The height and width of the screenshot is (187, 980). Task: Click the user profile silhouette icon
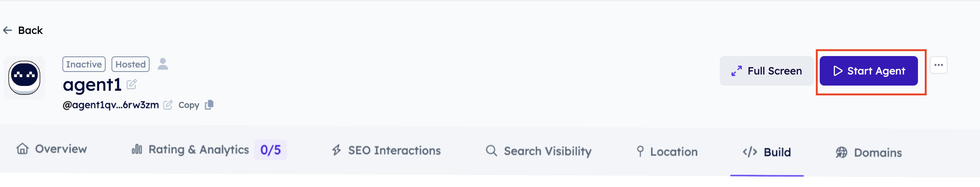[163, 64]
